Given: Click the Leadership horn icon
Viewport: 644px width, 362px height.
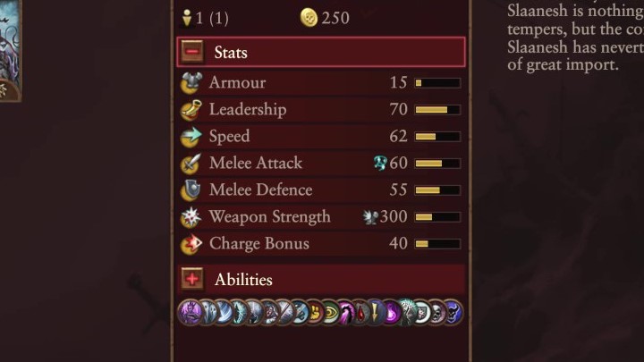Looking at the screenshot, I should pyautogui.click(x=191, y=110).
